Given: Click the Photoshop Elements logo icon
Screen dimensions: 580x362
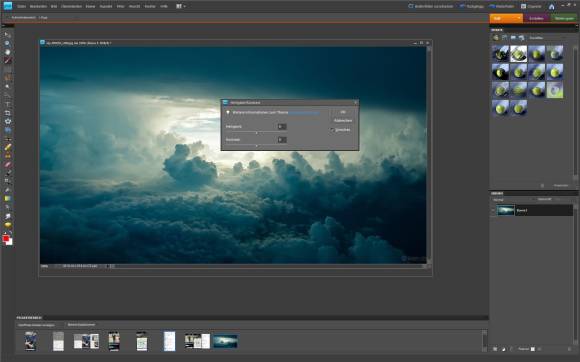Looking at the screenshot, I should [x=7, y=6].
